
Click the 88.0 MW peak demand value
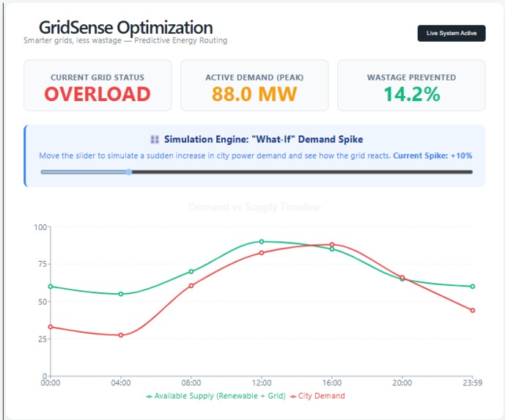254,94
